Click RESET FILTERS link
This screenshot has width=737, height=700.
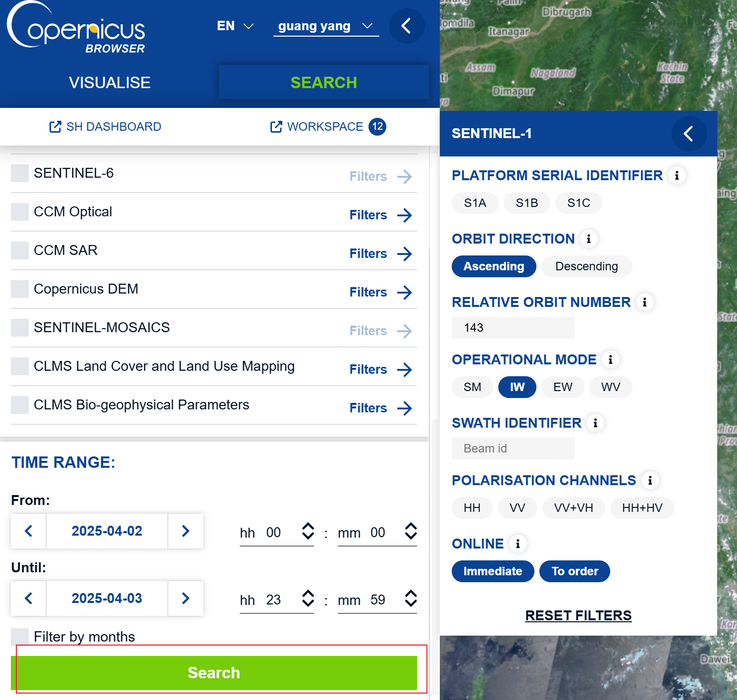pos(578,615)
